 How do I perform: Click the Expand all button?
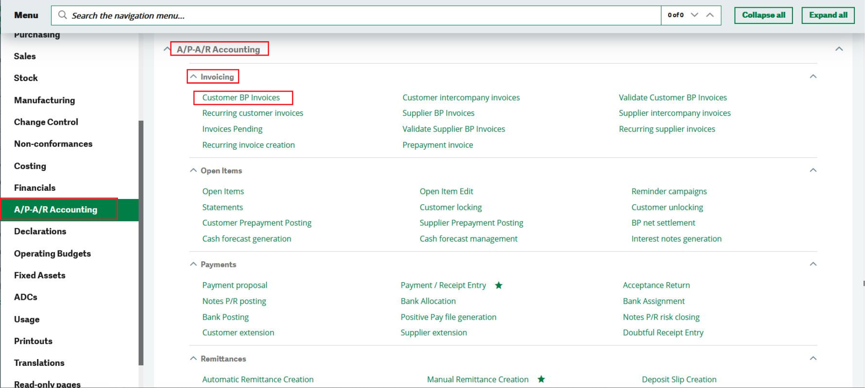coord(828,15)
